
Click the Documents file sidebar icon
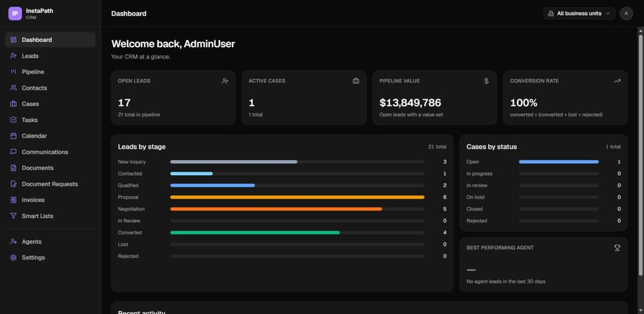[x=14, y=168]
